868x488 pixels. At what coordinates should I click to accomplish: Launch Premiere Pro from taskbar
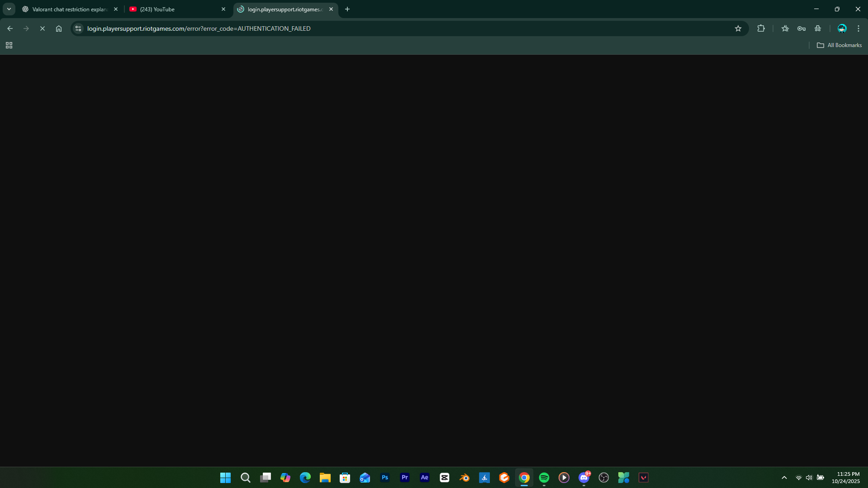pos(404,478)
